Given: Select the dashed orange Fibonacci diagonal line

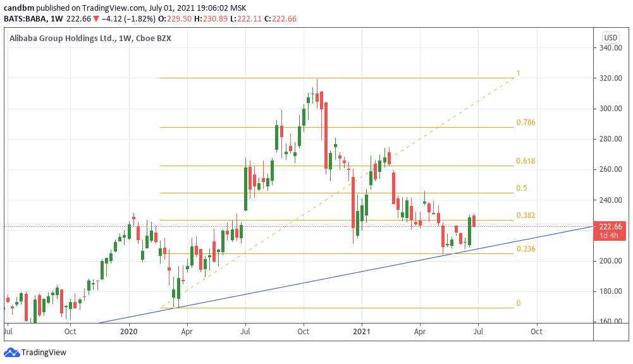Looking at the screenshot, I should [337, 193].
